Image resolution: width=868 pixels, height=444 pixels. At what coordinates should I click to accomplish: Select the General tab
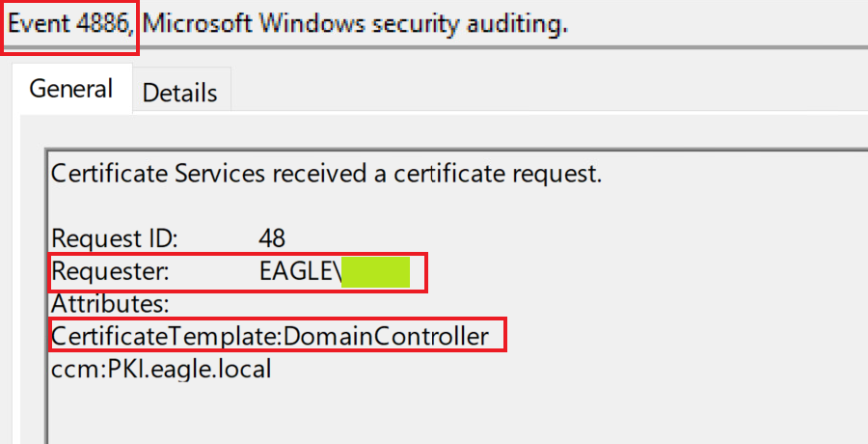tap(70, 90)
